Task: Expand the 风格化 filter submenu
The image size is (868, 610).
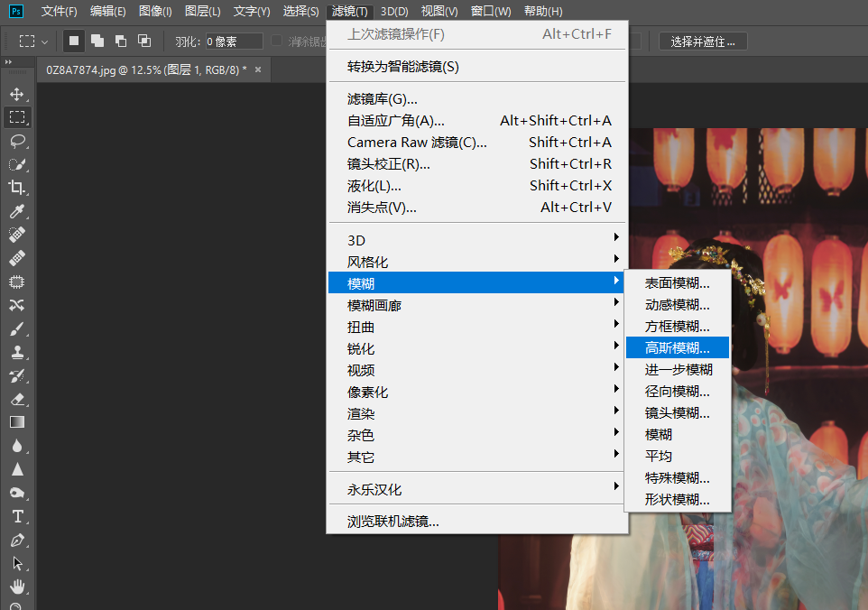Action: [476, 262]
